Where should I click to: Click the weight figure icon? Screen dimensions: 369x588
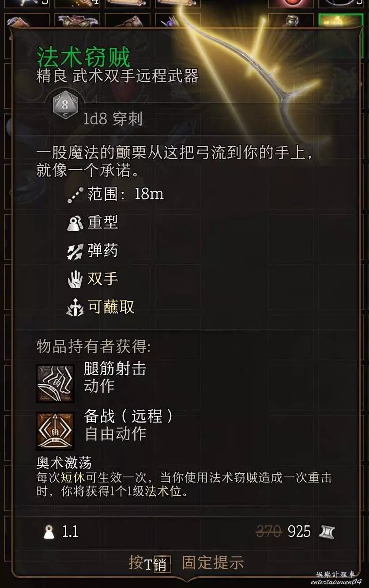point(49,532)
